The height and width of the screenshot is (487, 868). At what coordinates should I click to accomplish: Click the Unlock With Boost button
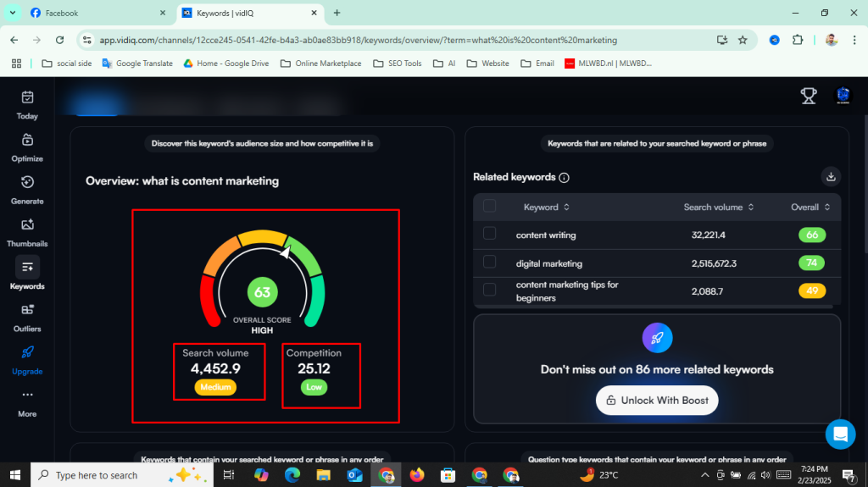(x=657, y=400)
